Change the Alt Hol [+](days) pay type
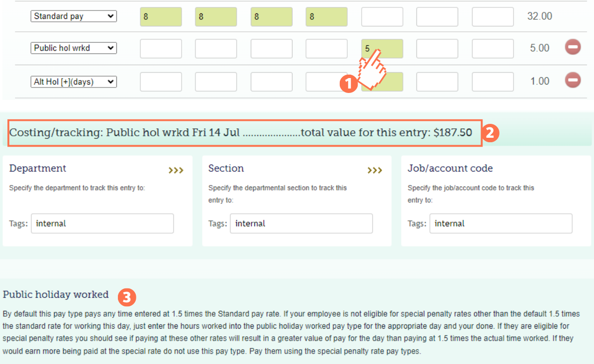The width and height of the screenshot is (594, 364). 73,81
